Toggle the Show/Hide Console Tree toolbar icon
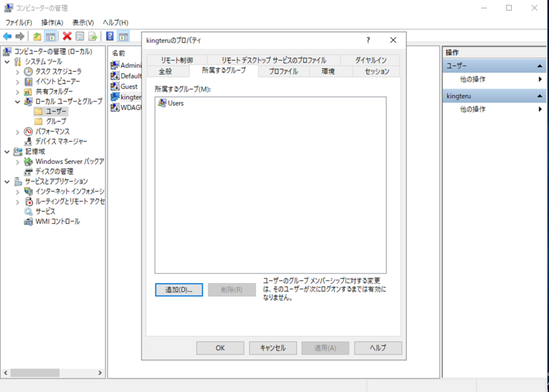 coord(50,36)
